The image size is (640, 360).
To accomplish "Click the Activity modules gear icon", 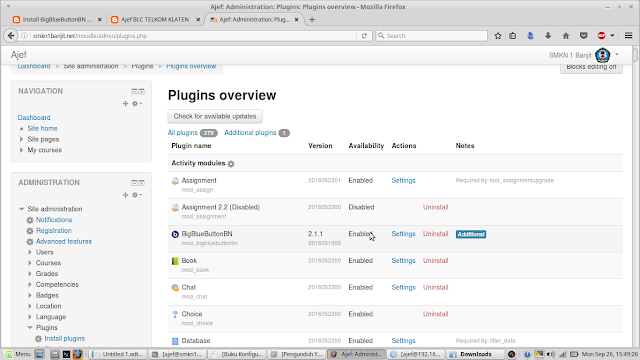I will 231,164.
